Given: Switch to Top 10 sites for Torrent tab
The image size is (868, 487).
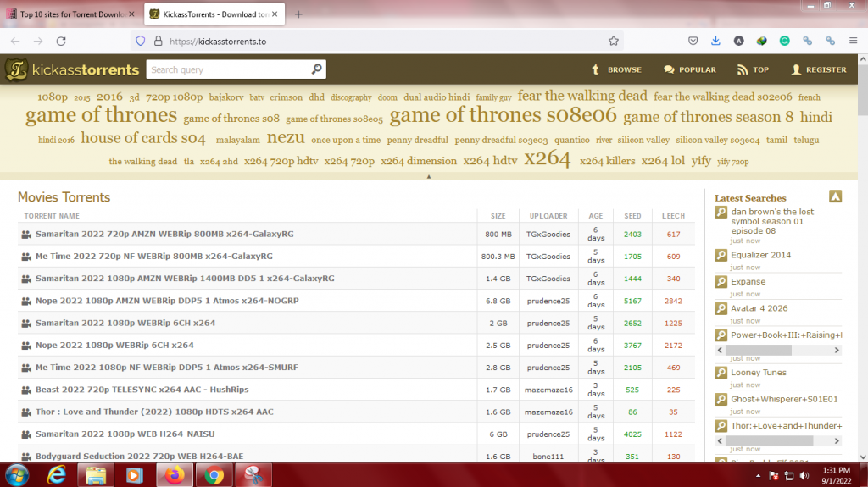Looking at the screenshot, I should coord(71,14).
